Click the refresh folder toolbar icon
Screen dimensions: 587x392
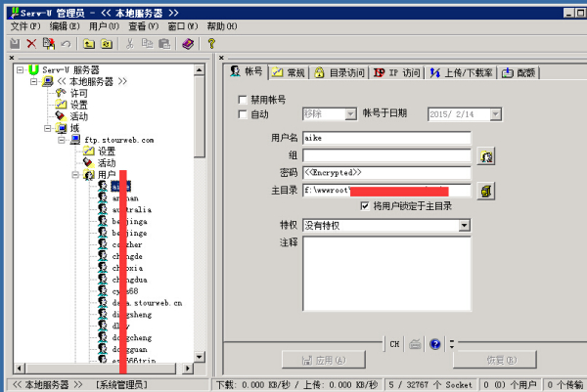coord(107,44)
